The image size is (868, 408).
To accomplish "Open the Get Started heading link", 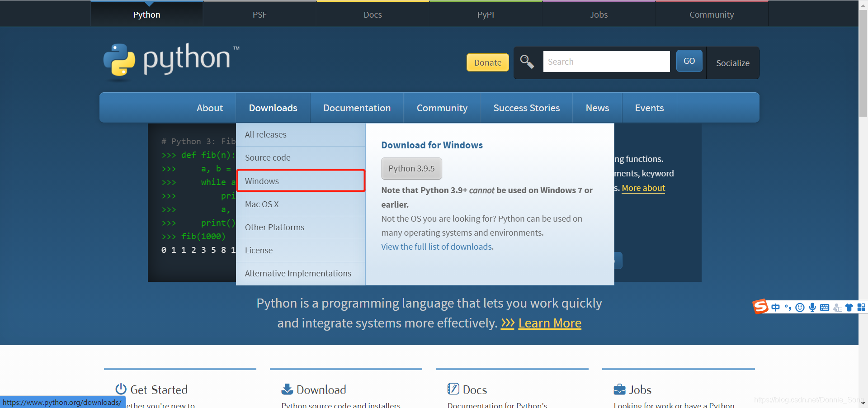I will pyautogui.click(x=159, y=389).
